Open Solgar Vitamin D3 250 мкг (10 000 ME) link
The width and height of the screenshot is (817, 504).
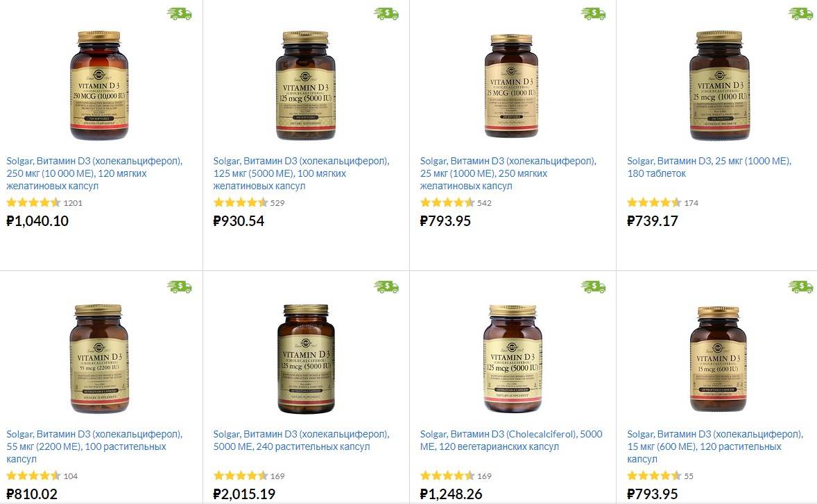(x=94, y=173)
